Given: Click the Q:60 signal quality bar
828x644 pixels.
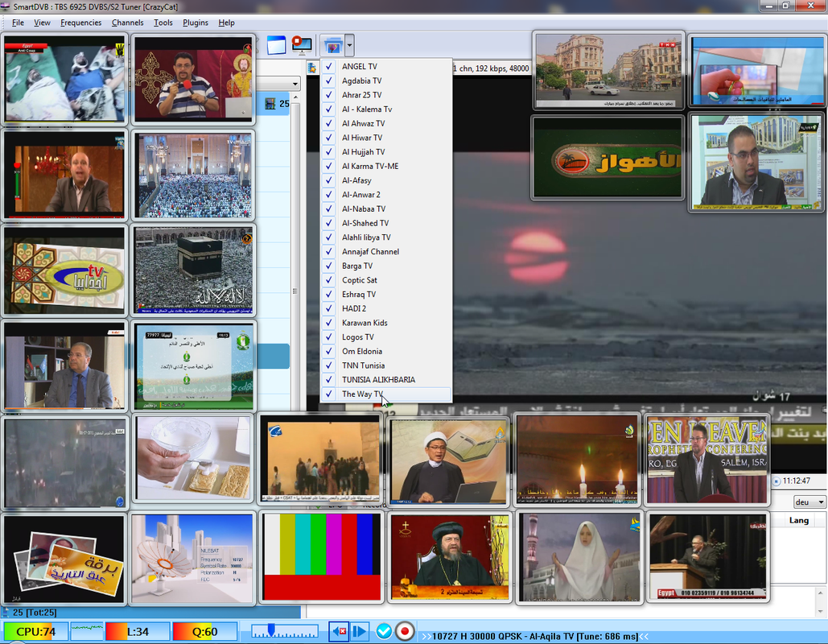Looking at the screenshot, I should click(204, 631).
